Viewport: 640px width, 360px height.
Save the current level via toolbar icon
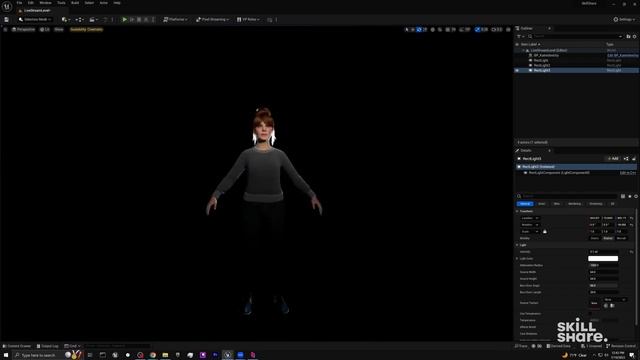[7, 20]
